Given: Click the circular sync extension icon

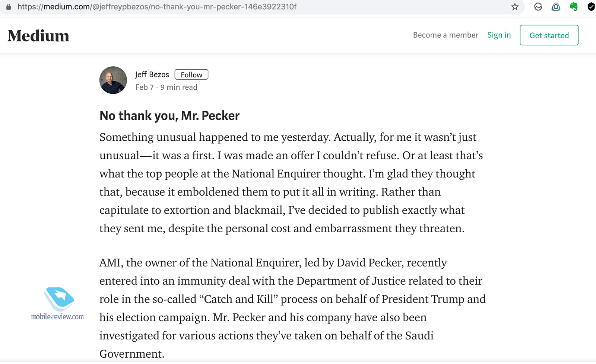Looking at the screenshot, I should 538,7.
